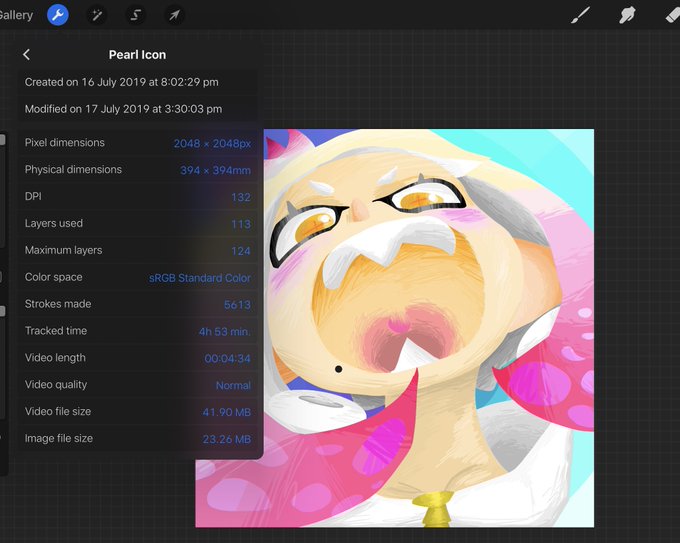Tap the Strokes made value 5613
This screenshot has width=680, height=543.
[x=237, y=304]
